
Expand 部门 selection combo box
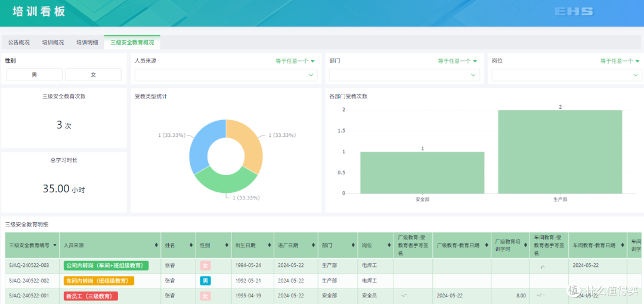click(404, 75)
